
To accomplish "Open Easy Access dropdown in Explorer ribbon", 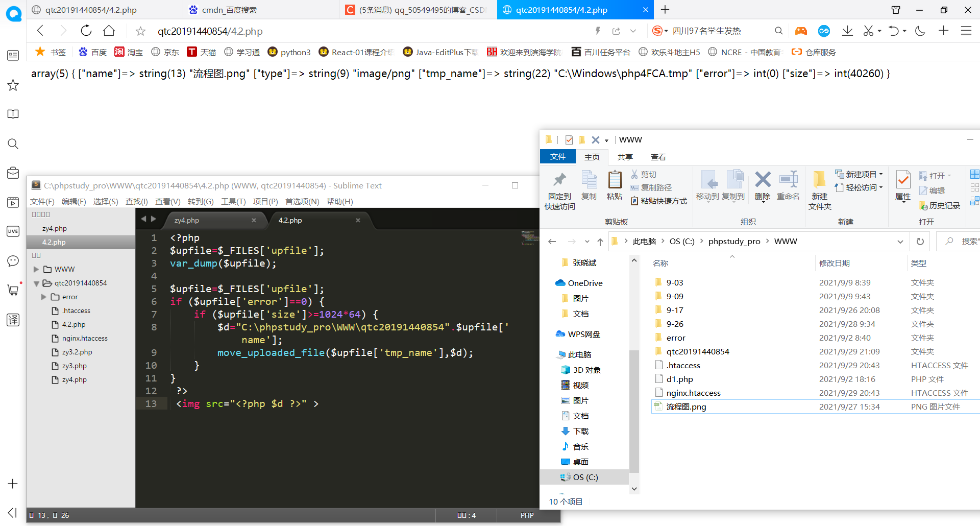I will pos(859,187).
